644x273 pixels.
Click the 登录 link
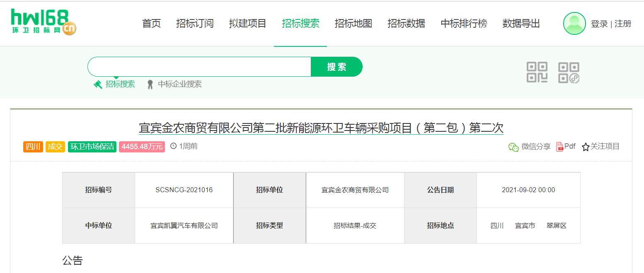tap(599, 24)
